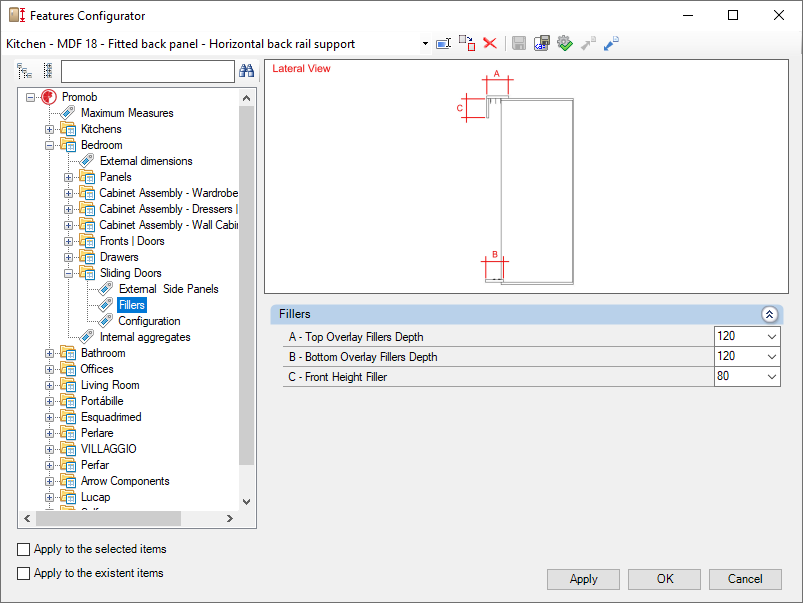Select the Portábille tree item
Viewport: 803px width, 603px height.
point(102,401)
